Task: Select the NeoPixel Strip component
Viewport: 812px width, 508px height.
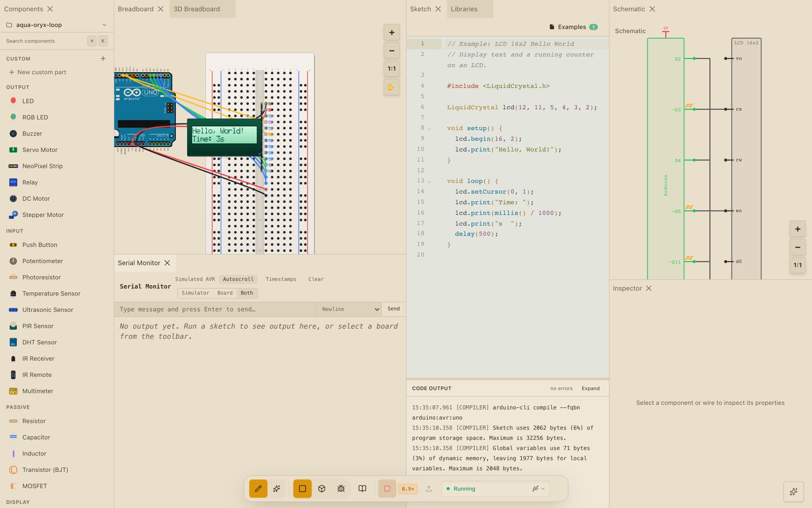Action: (x=57, y=166)
